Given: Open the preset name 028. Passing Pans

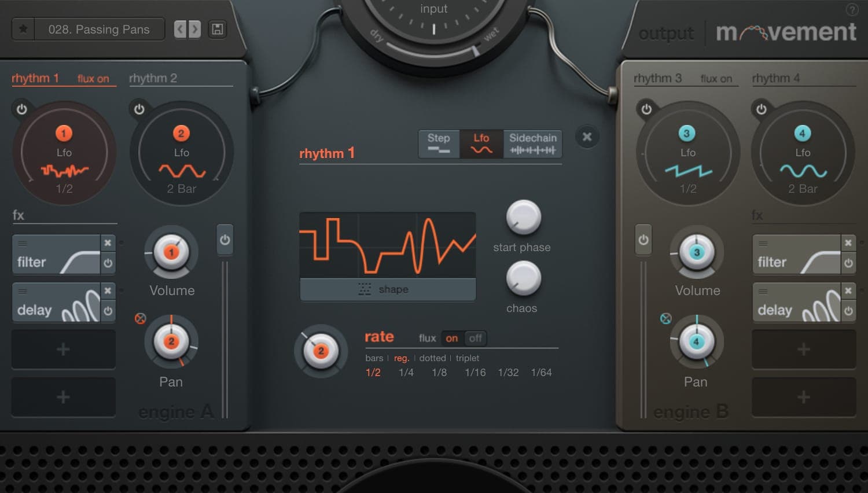Looking at the screenshot, I should [x=99, y=30].
